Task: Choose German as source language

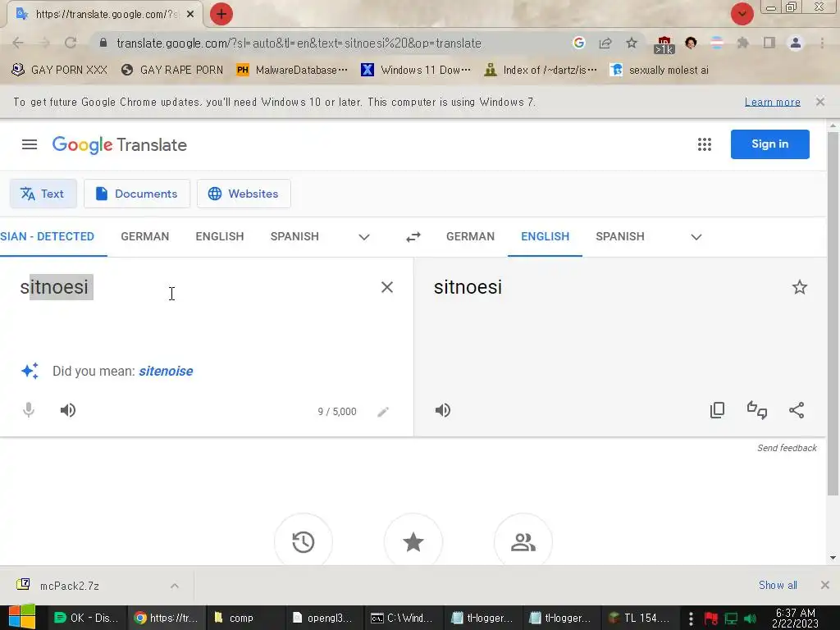Action: pyautogui.click(x=144, y=236)
